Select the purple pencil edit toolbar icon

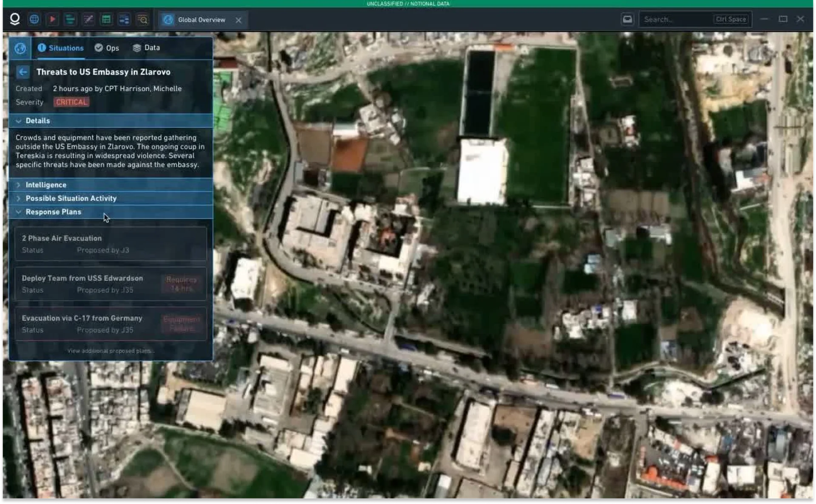tap(88, 20)
